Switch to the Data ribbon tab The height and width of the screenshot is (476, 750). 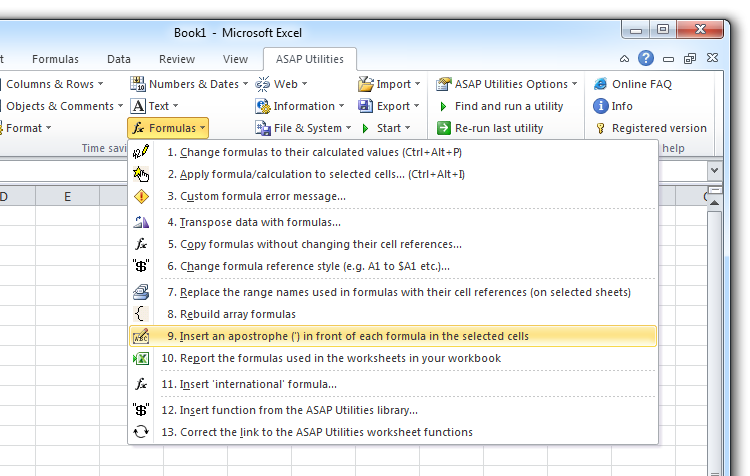coord(119,59)
